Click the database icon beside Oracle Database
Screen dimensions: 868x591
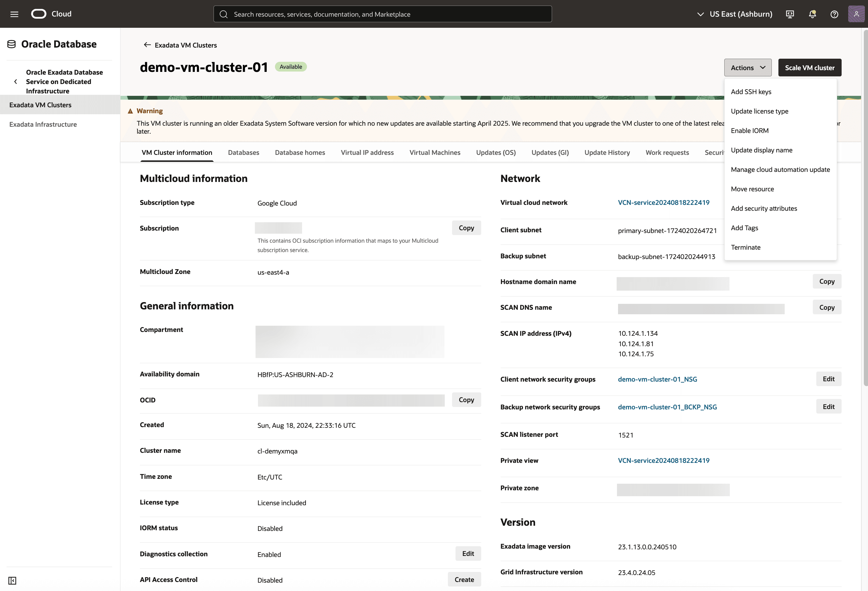point(11,44)
